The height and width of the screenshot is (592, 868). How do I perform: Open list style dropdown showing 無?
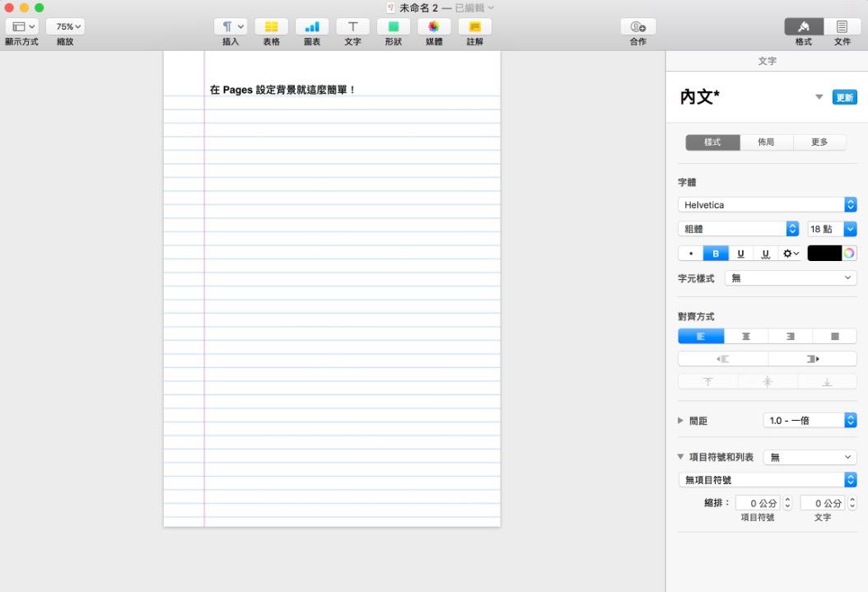(810, 457)
